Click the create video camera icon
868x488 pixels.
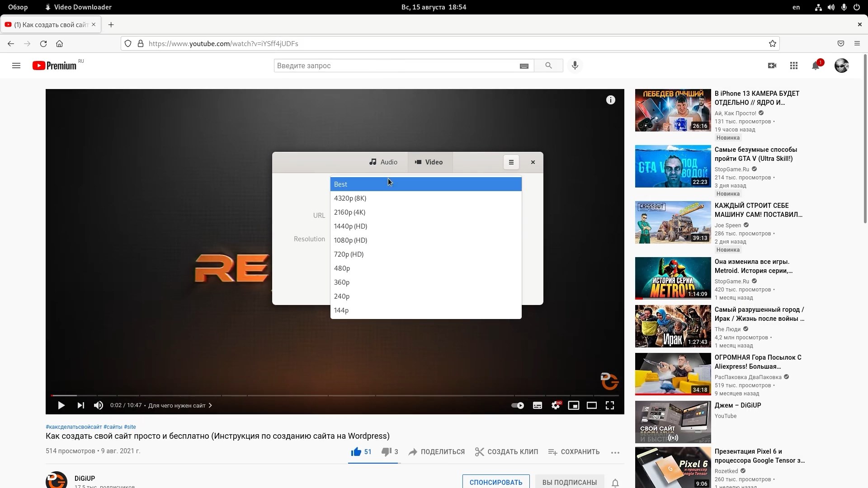(772, 66)
